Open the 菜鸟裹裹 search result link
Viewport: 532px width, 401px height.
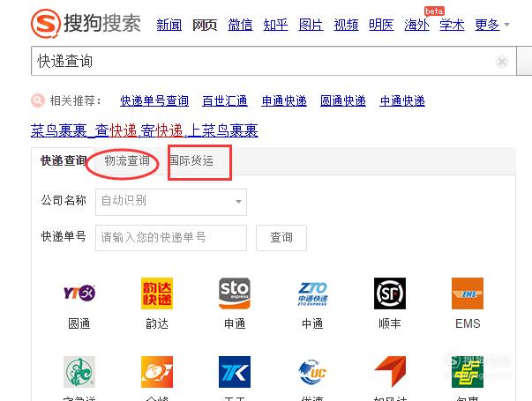144,130
